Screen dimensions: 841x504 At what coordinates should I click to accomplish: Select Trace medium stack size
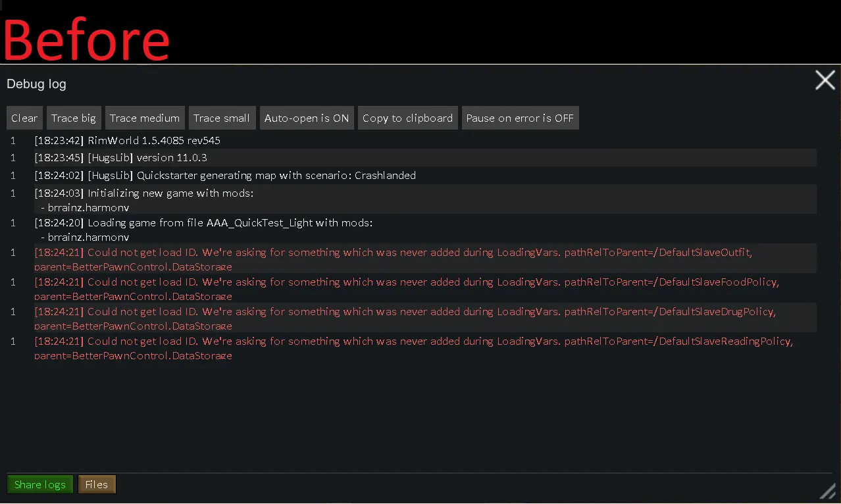point(145,118)
